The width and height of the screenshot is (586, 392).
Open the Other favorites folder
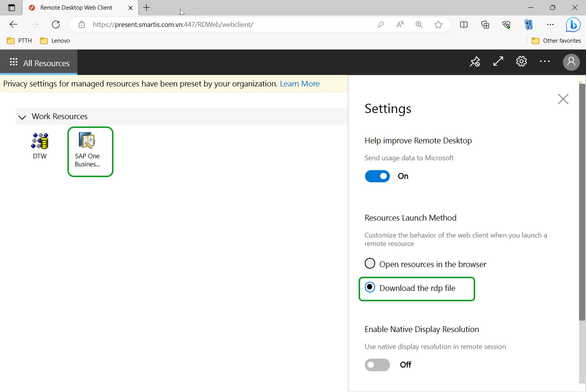point(556,41)
